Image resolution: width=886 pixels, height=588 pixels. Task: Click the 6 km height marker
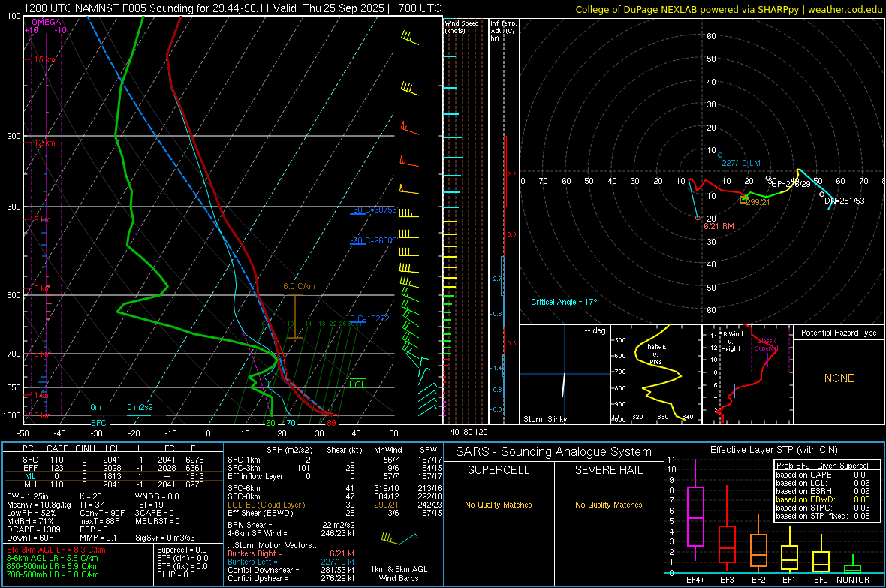coord(42,288)
